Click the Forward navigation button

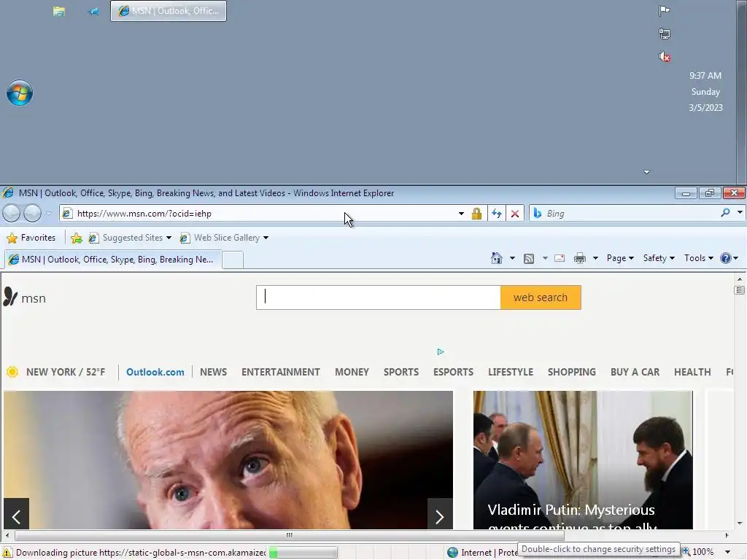(x=32, y=214)
